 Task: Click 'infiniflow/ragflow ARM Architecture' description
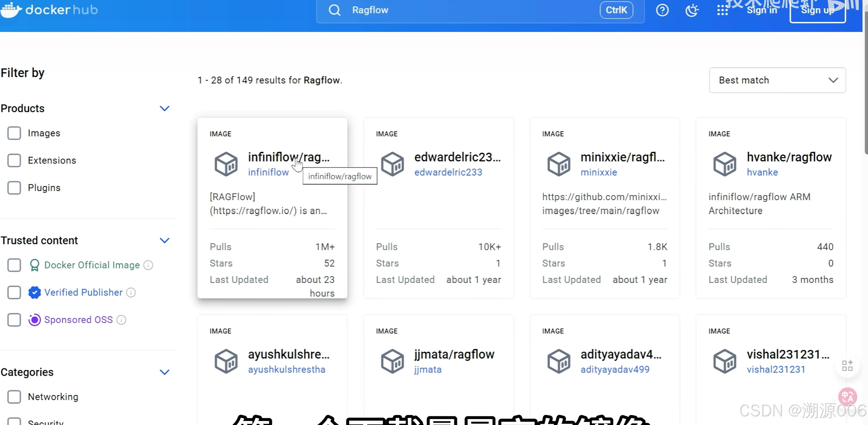pyautogui.click(x=759, y=204)
